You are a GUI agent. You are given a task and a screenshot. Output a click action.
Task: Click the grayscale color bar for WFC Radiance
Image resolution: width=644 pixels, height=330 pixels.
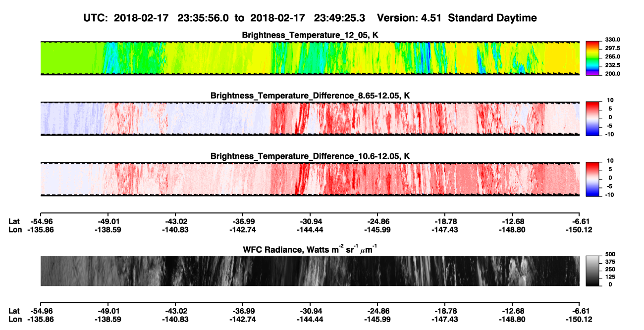pyautogui.click(x=592, y=271)
